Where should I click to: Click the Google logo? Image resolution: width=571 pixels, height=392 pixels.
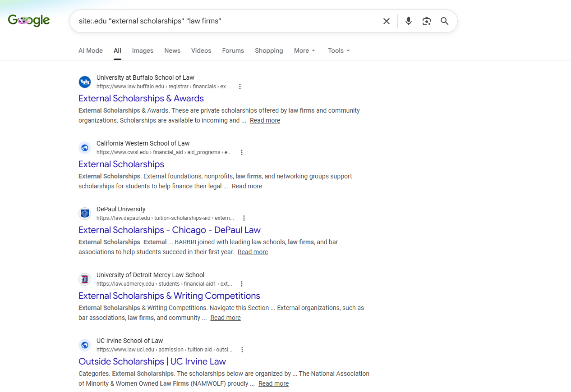click(29, 20)
